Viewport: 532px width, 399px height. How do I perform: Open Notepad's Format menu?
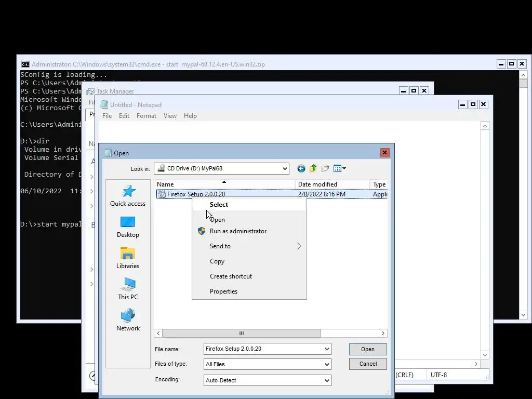tap(146, 116)
